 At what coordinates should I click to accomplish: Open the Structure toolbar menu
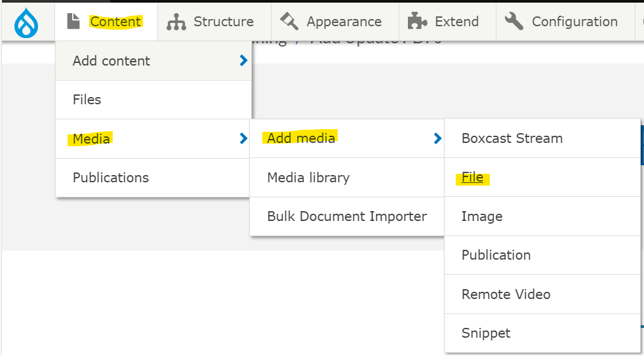214,22
